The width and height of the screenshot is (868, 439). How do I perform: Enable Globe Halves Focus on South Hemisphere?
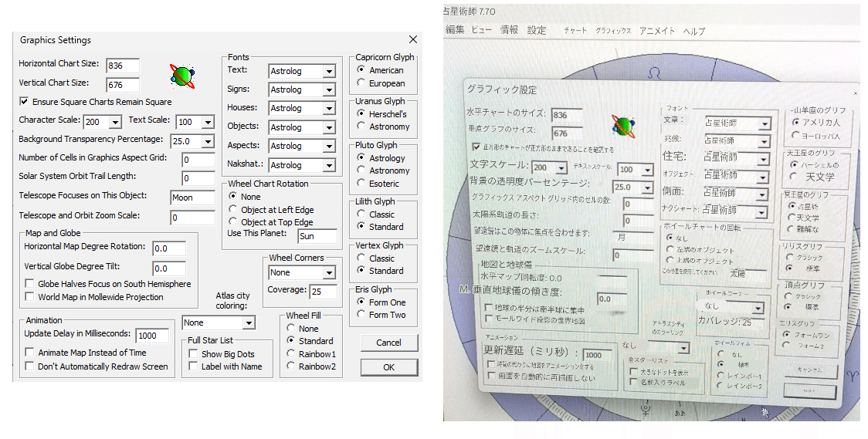point(29,283)
